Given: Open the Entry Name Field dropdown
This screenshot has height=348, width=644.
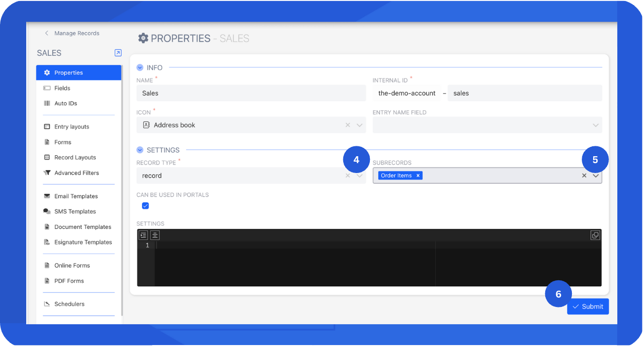Looking at the screenshot, I should click(487, 125).
